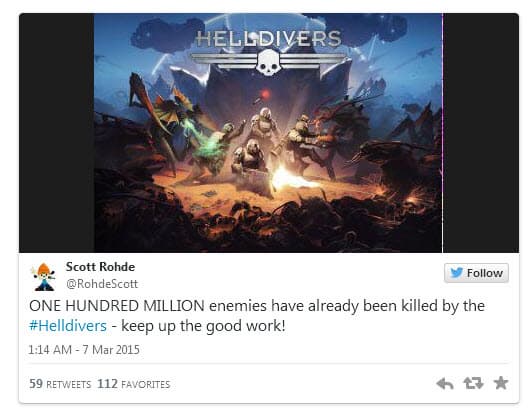Click the 1:14 AM - 7 Mar 2015 timestamp

(x=84, y=350)
